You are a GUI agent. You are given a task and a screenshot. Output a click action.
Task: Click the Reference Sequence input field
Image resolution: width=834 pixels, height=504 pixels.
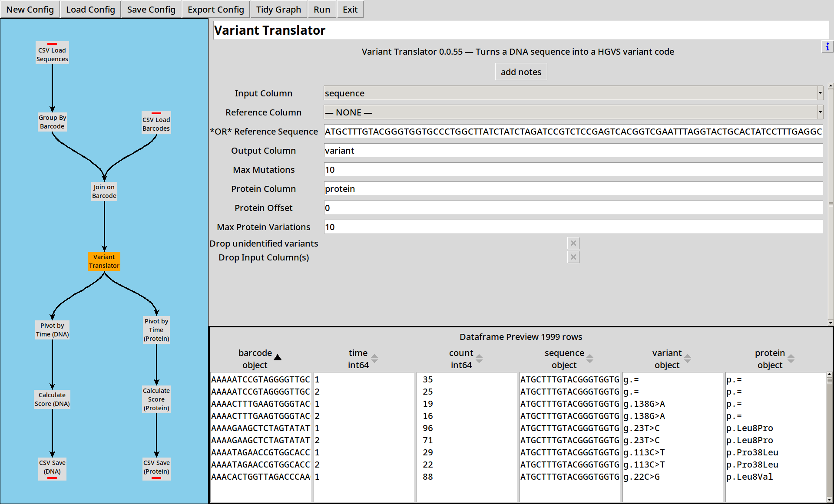pyautogui.click(x=573, y=132)
